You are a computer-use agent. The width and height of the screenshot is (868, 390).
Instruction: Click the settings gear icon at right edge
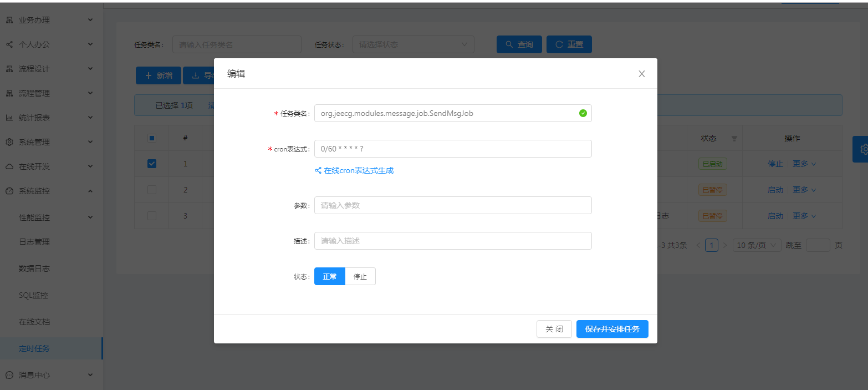coord(862,149)
